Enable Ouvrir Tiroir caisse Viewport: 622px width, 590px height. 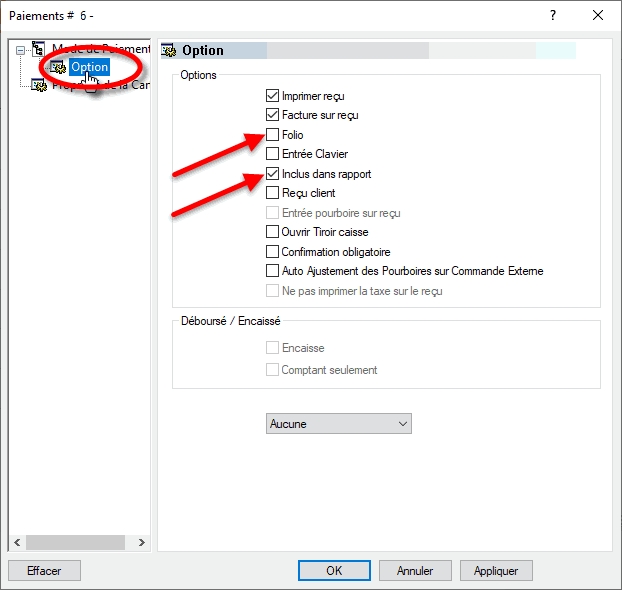point(272,232)
